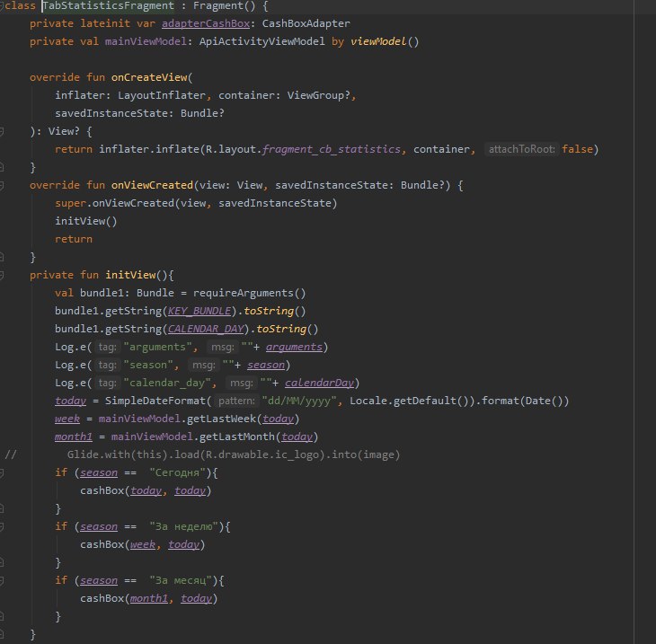This screenshot has width=656, height=644.
Task: Click the ApiActivityViewModel type
Action: (x=262, y=42)
